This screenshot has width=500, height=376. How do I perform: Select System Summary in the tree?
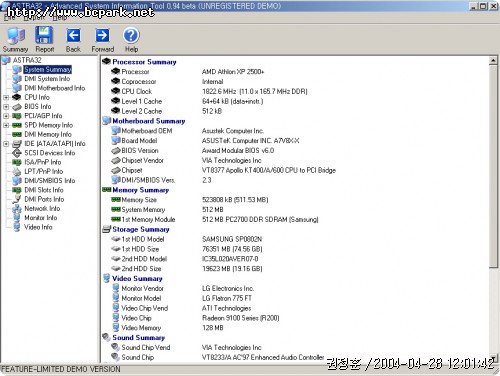tap(48, 69)
